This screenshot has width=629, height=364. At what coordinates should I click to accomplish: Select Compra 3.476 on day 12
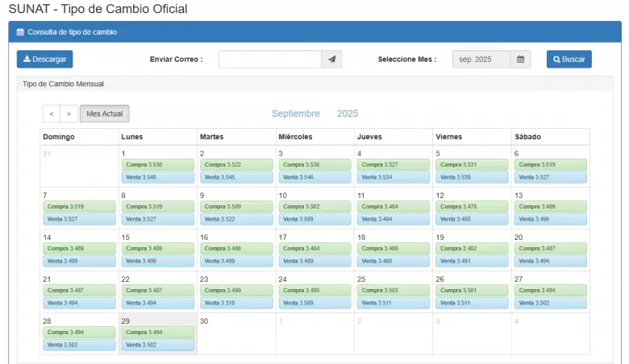[x=472, y=207]
